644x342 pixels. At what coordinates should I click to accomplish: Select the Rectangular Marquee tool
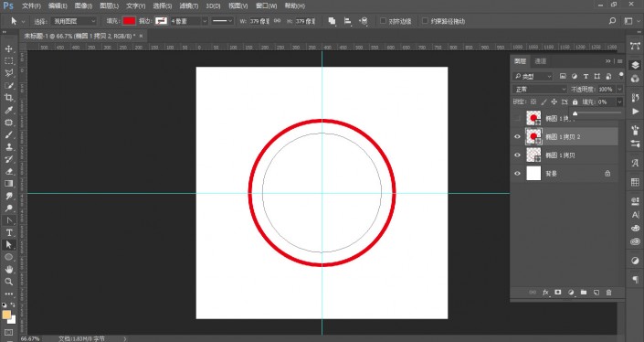[x=8, y=61]
